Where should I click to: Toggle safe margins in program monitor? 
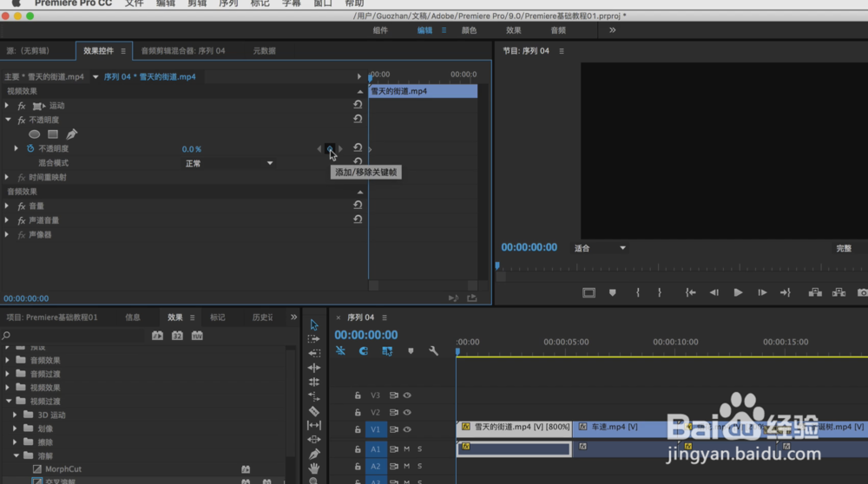tap(589, 292)
